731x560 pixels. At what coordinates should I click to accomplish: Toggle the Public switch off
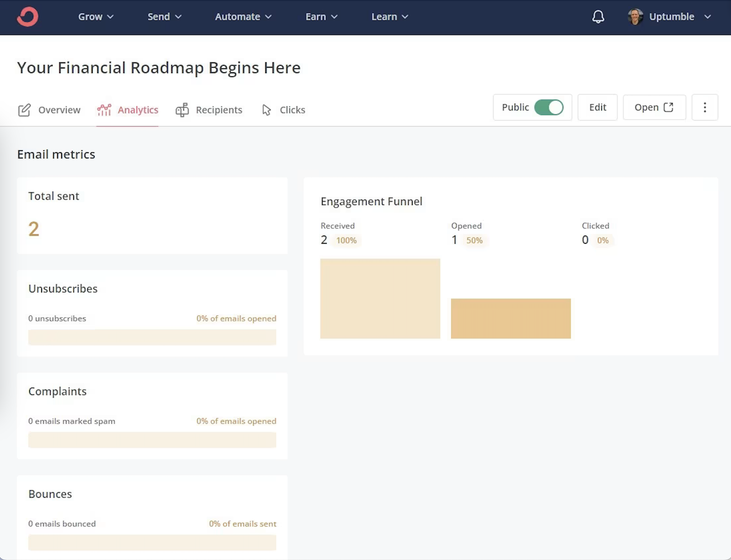point(549,107)
